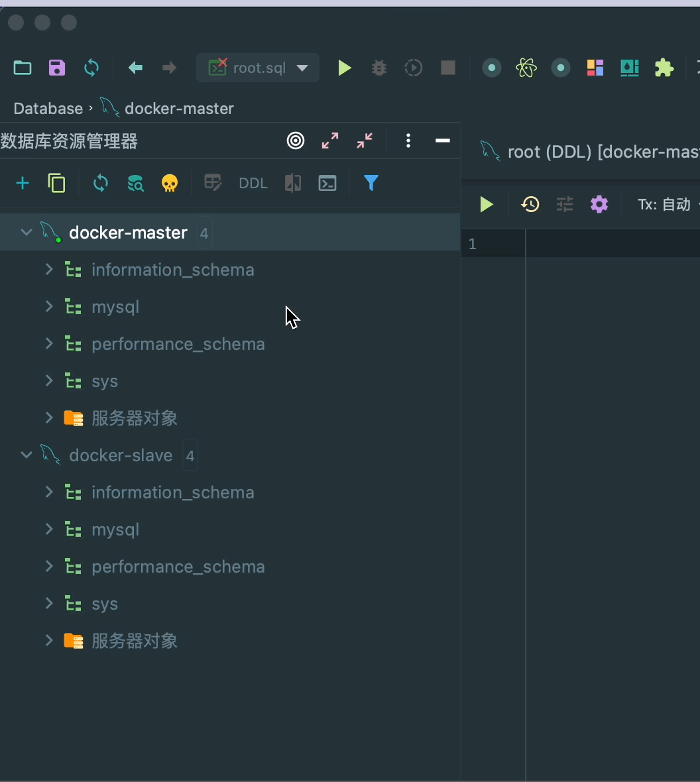Expand the performance_schema under docker-slave

[x=49, y=567]
